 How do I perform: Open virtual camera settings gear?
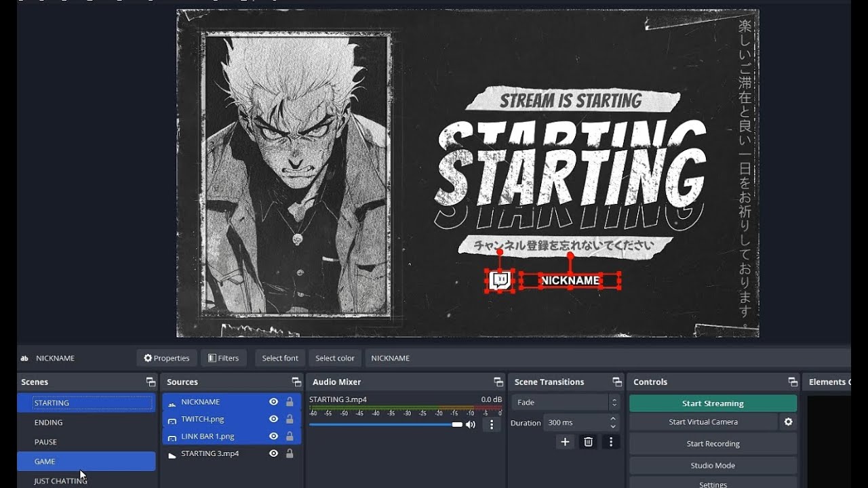[x=788, y=422]
